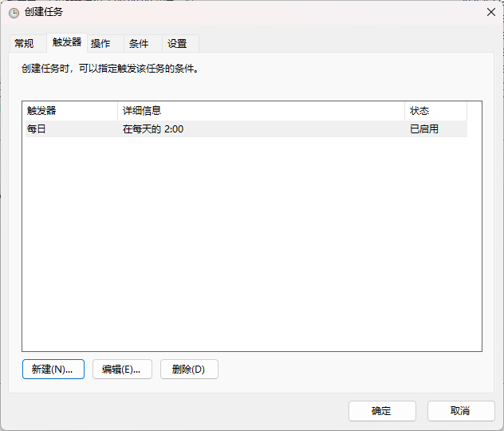Go to the 条件 tab
Screen dimensions: 504x431
pos(143,43)
